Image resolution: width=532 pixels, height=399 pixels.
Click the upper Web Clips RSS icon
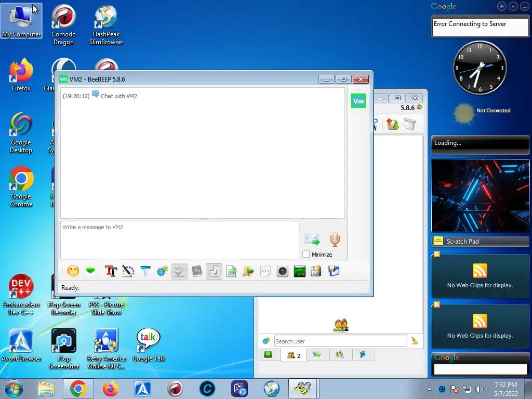point(480,270)
